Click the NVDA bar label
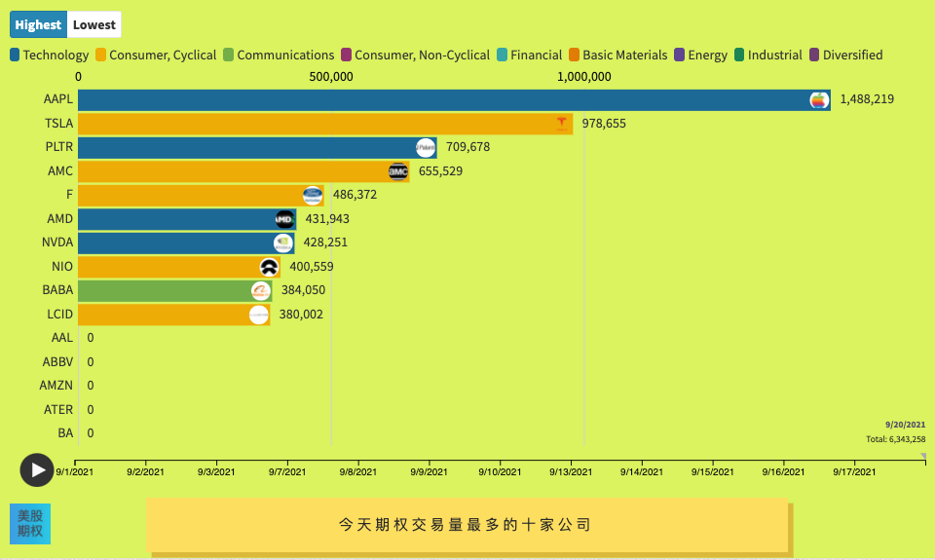Viewport: 935px width, 560px height. 57,243
